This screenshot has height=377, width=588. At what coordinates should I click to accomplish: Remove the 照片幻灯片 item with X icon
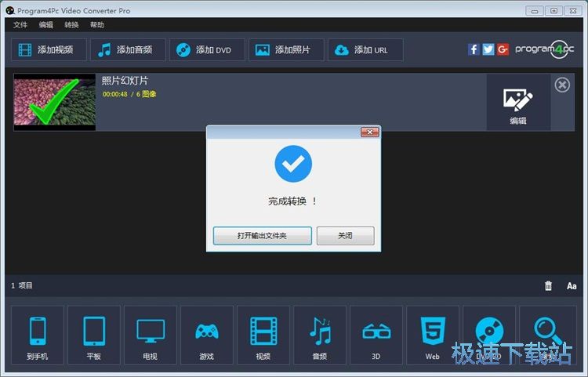point(562,85)
